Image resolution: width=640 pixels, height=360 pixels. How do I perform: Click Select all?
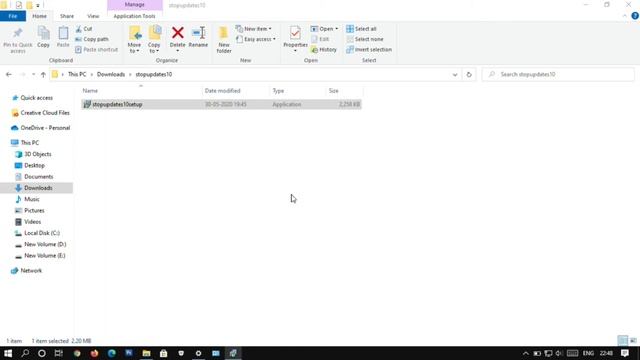pyautogui.click(x=361, y=29)
